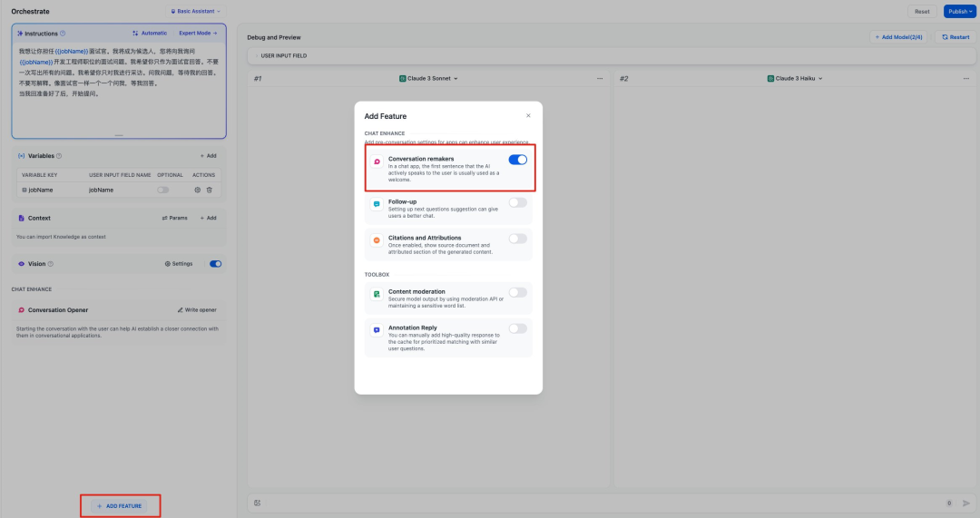Click the Content moderation icon
Image resolution: width=980 pixels, height=518 pixels.
coord(377,294)
